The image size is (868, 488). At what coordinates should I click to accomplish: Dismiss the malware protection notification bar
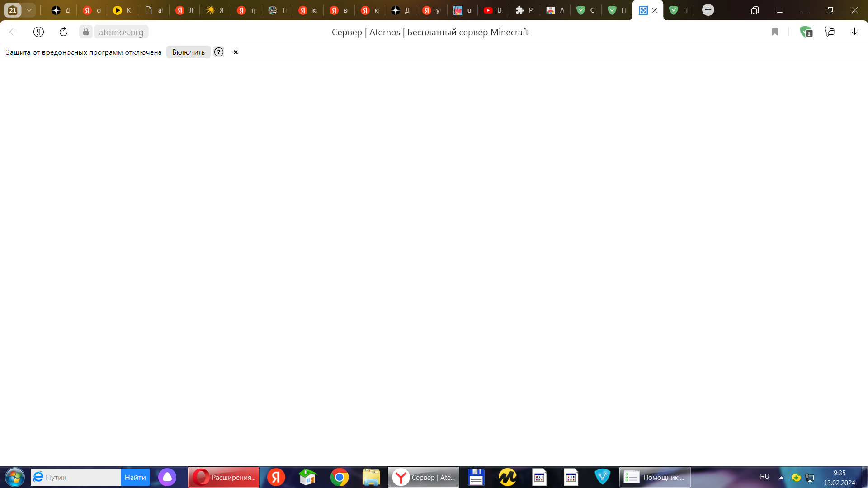point(236,52)
